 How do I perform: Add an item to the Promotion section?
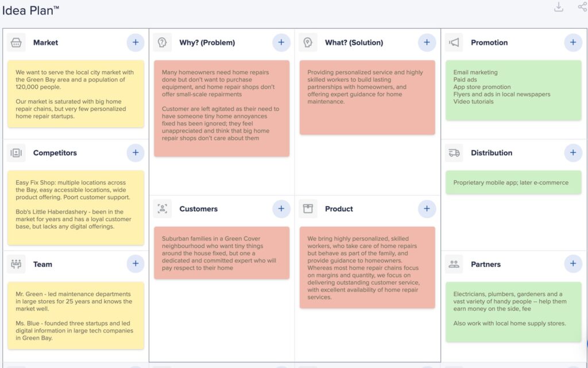[x=572, y=42]
